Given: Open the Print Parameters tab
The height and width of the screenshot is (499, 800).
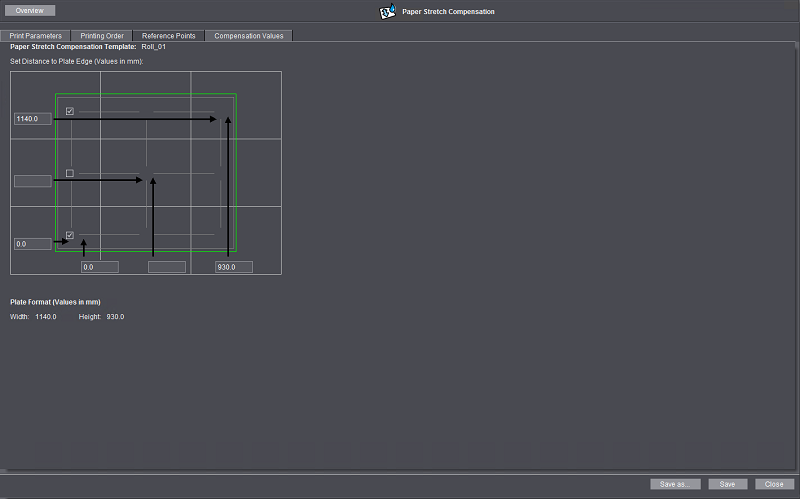Looking at the screenshot, I should pos(36,36).
